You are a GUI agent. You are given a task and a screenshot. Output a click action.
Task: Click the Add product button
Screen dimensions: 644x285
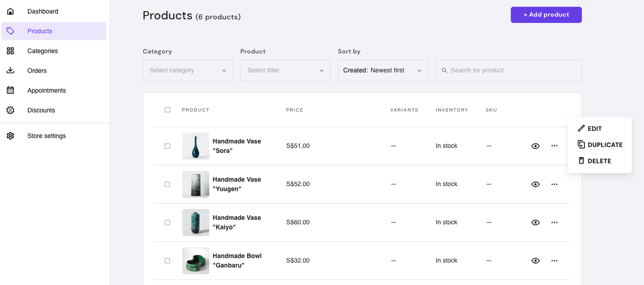546,15
